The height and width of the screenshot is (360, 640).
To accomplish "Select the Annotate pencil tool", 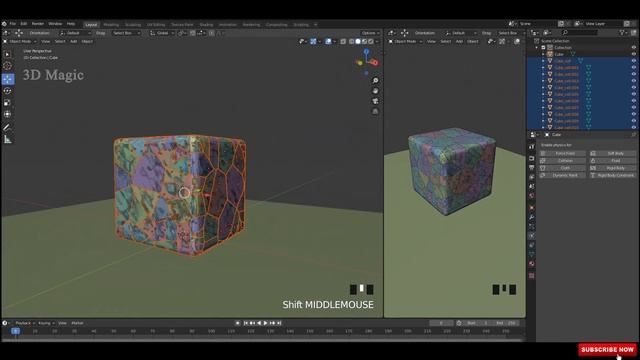I will click(7, 127).
